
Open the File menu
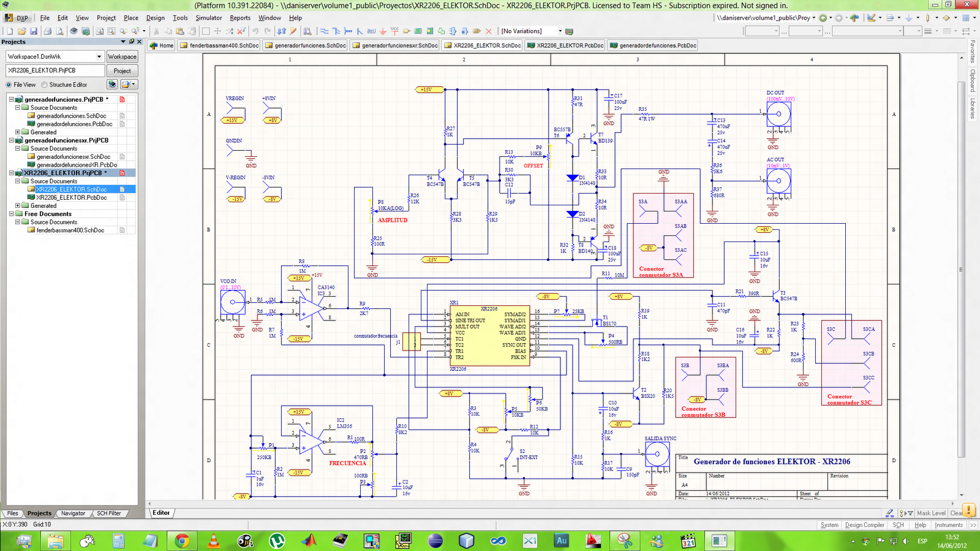(45, 18)
